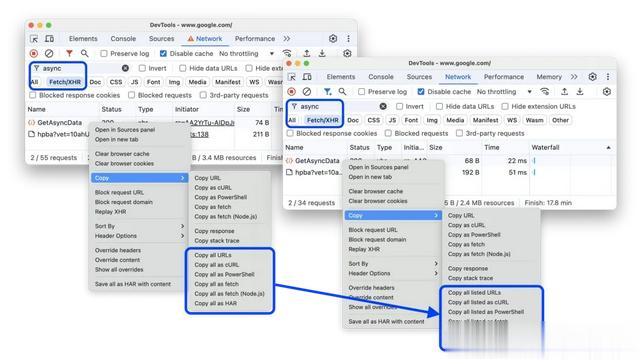Toggle device toolbar icon in left DevTools window

coord(49,39)
